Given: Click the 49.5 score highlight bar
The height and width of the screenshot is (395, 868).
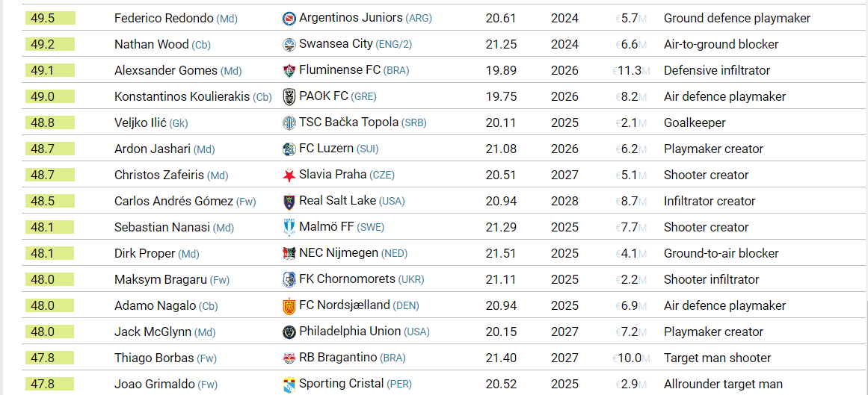Looking at the screenshot, I should coord(50,18).
